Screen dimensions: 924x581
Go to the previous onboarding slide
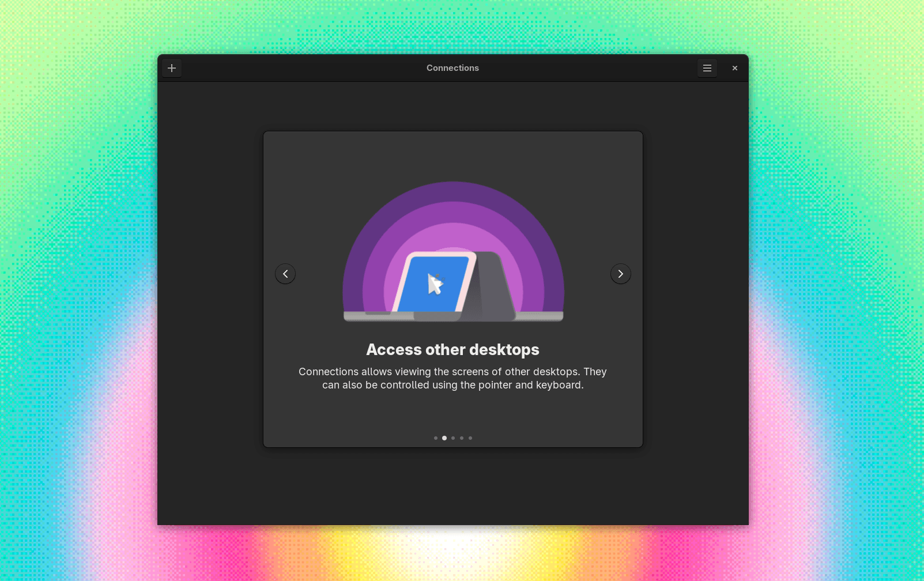(x=285, y=274)
